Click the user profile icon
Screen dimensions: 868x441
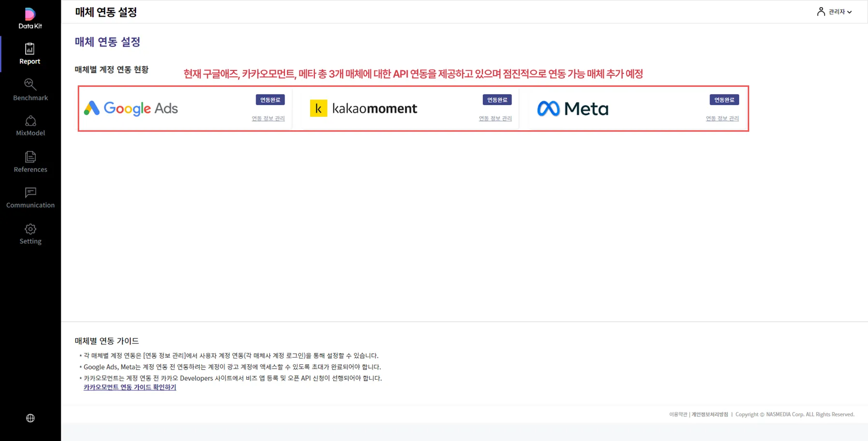tap(821, 12)
